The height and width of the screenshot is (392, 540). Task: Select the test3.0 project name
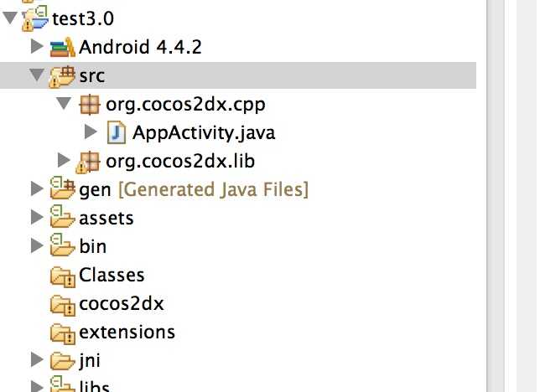click(x=83, y=18)
